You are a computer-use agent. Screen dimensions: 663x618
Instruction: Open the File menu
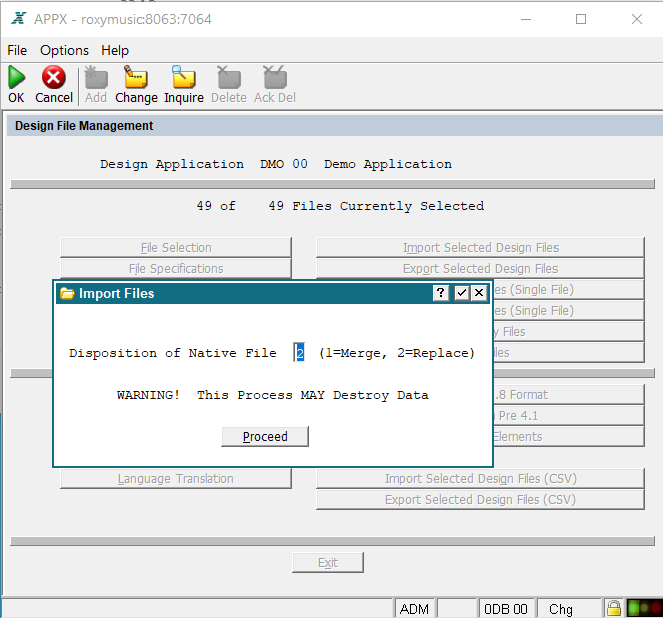coord(17,50)
